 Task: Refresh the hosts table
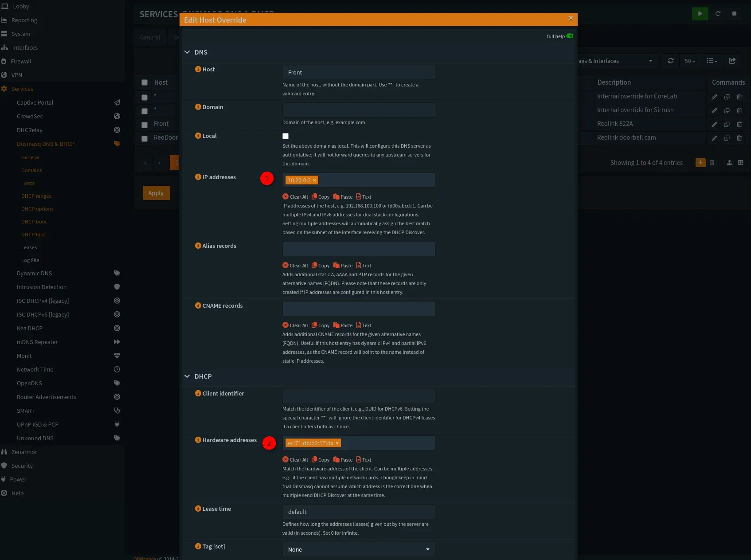tap(670, 61)
